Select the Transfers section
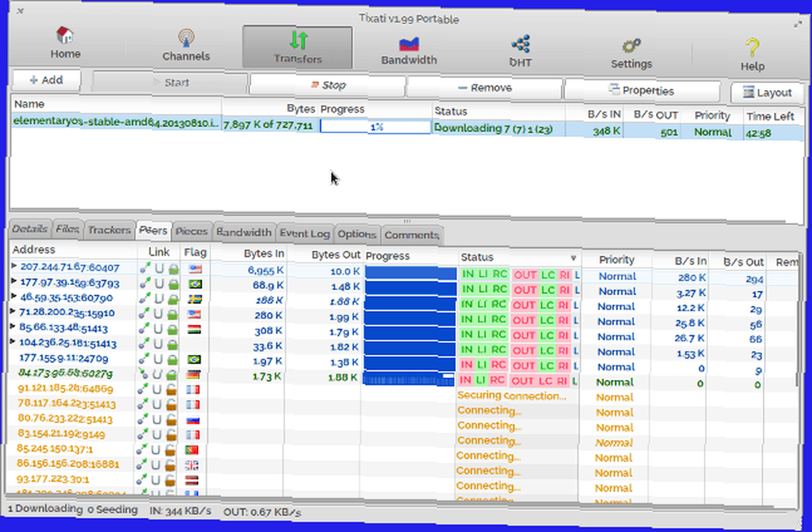This screenshot has width=812, height=532. click(x=297, y=48)
